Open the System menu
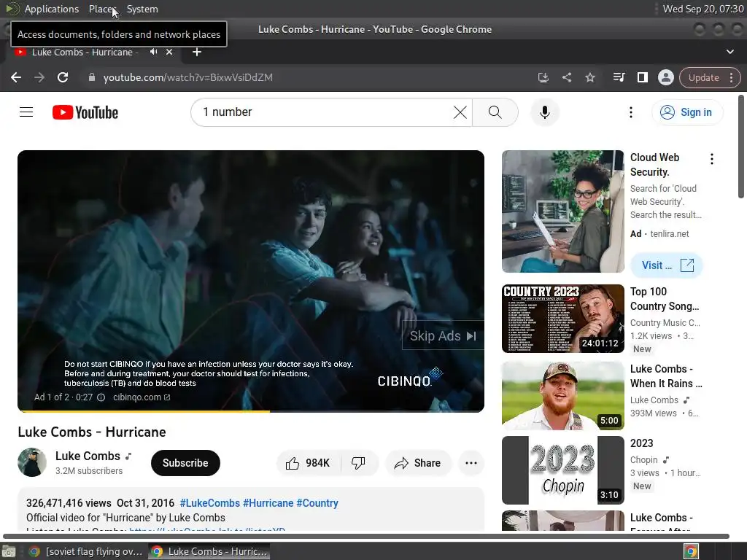Viewport: 747px width, 560px height. [142, 9]
